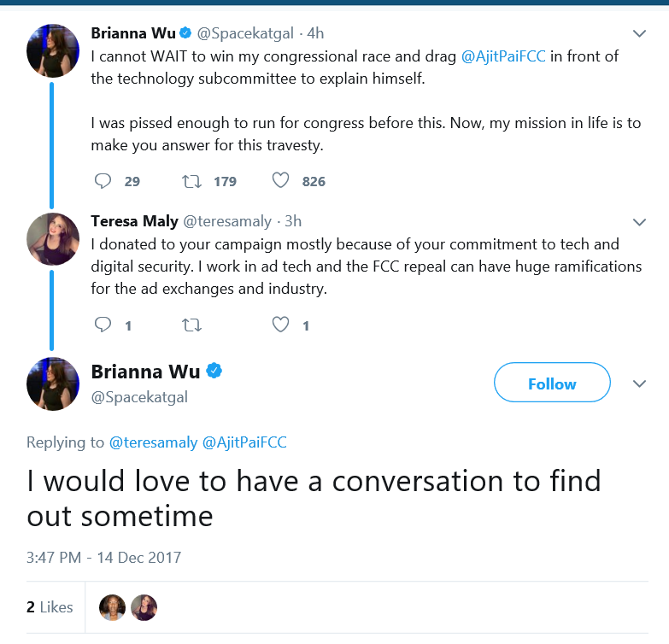
Task: Open @teresamaly in Replying to line
Action: (x=154, y=442)
